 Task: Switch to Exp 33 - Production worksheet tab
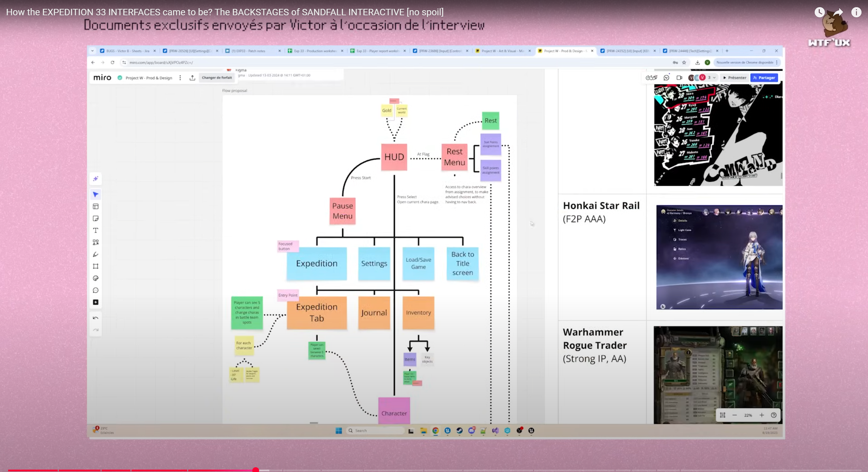click(x=315, y=51)
